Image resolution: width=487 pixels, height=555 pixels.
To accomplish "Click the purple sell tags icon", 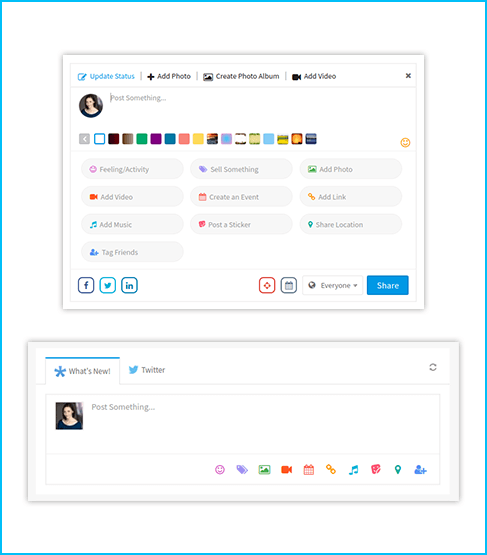I will [x=242, y=470].
